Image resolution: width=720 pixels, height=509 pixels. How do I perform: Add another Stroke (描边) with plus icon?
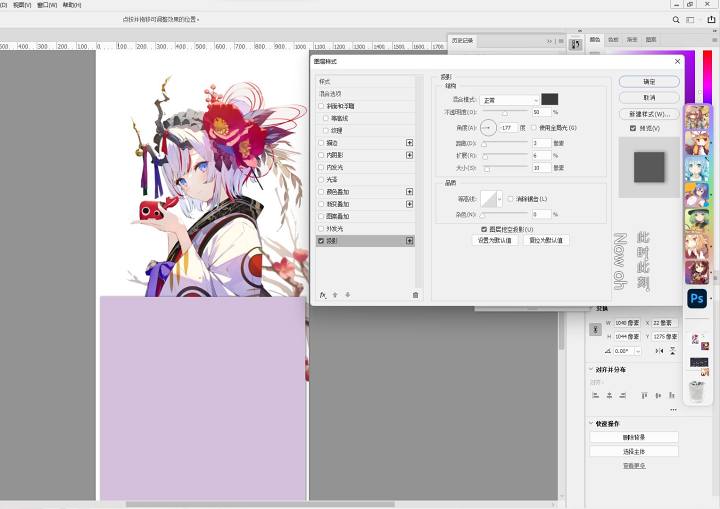pyautogui.click(x=409, y=143)
